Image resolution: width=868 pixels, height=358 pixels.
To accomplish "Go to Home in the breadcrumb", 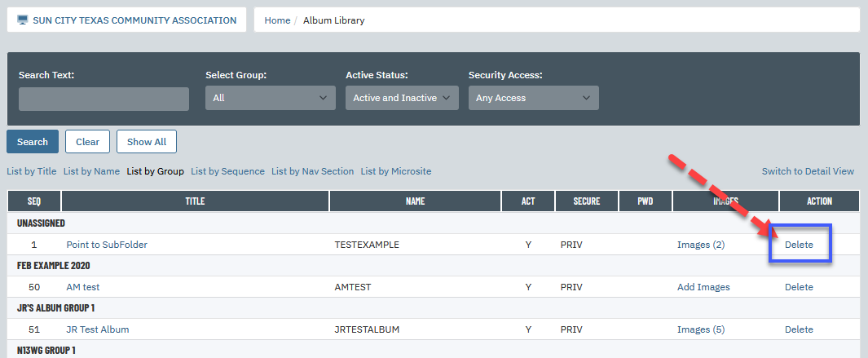I will tap(277, 20).
